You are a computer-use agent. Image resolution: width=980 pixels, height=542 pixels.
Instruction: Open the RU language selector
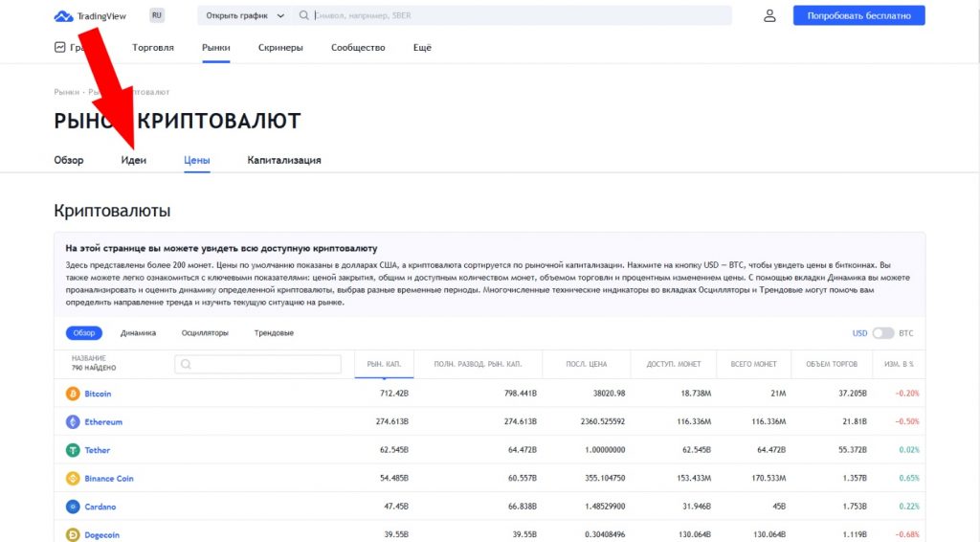157,15
